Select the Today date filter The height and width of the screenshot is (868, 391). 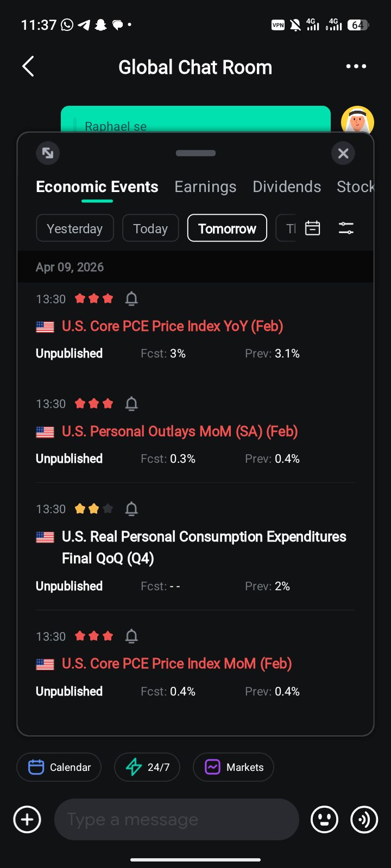150,228
